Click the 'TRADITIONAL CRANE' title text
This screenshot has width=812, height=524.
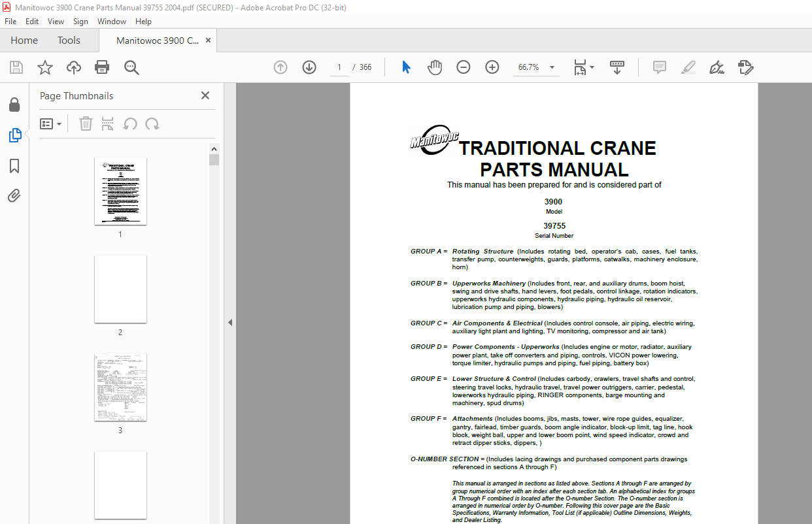click(x=557, y=148)
